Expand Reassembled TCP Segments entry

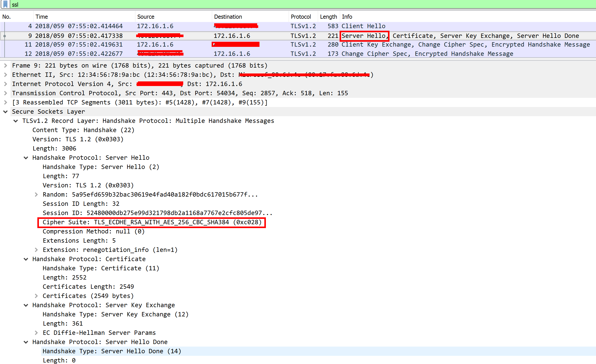click(x=5, y=102)
